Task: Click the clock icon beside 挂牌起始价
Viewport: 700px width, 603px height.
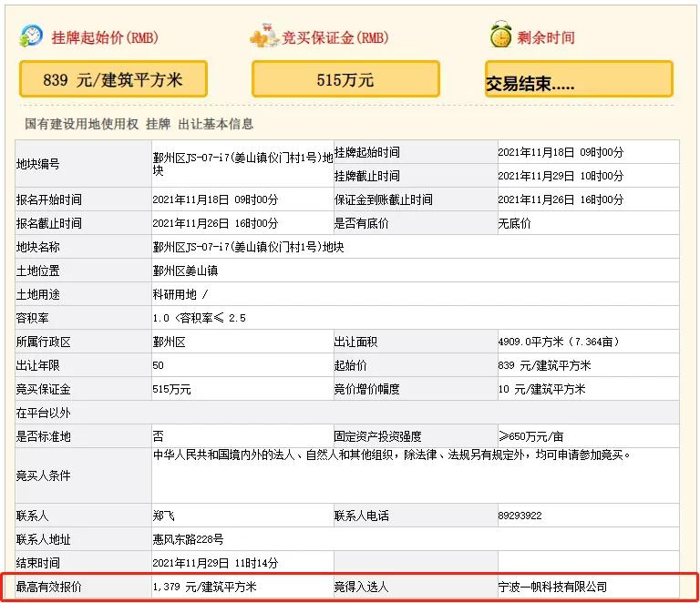Action: coord(31,36)
